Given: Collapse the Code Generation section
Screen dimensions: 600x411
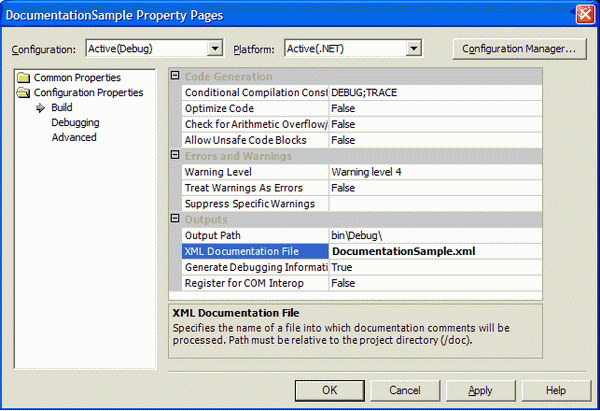Looking at the screenshot, I should coord(176,77).
